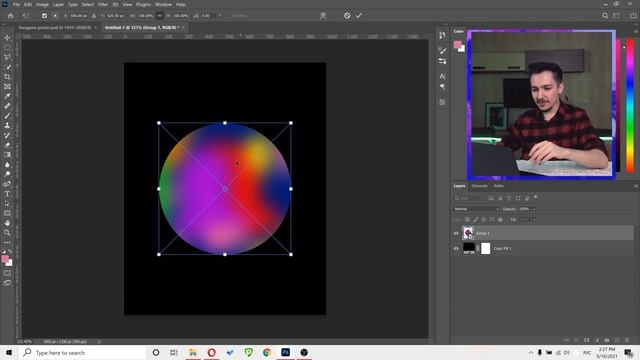Select the Magic Wand tool
This screenshot has height=360, width=640.
click(7, 67)
